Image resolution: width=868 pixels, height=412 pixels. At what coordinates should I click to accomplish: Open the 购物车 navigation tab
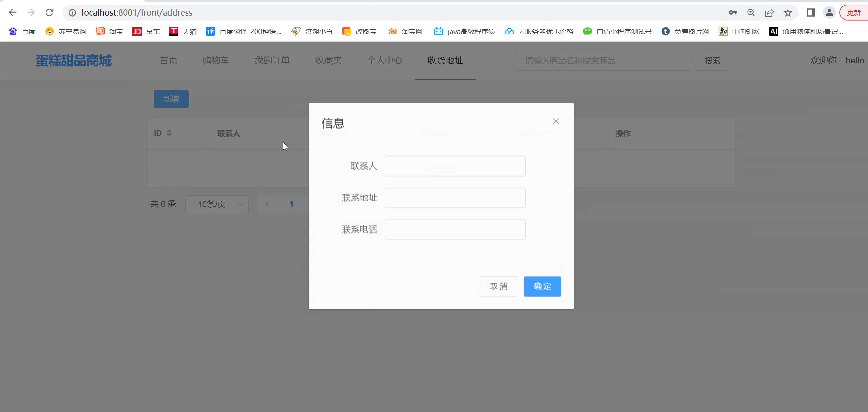(216, 60)
